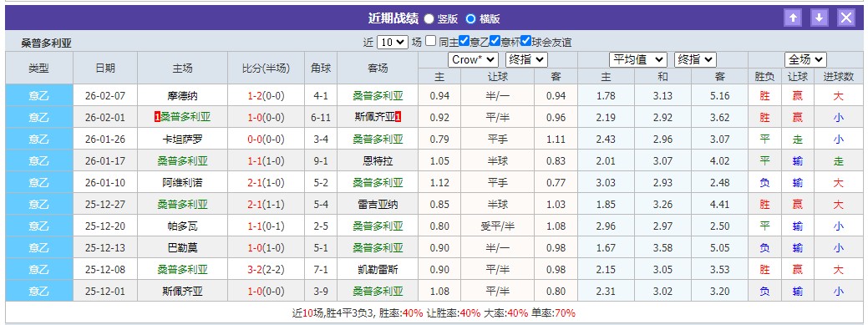Click the 桑普多利亚 team title above table
Viewport: 868px width, 325px height.
[47, 43]
